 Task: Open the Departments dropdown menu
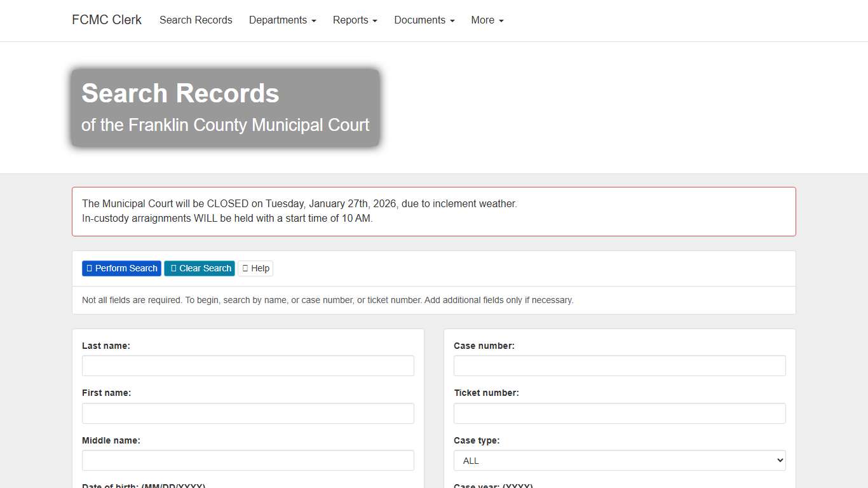pyautogui.click(x=282, y=20)
